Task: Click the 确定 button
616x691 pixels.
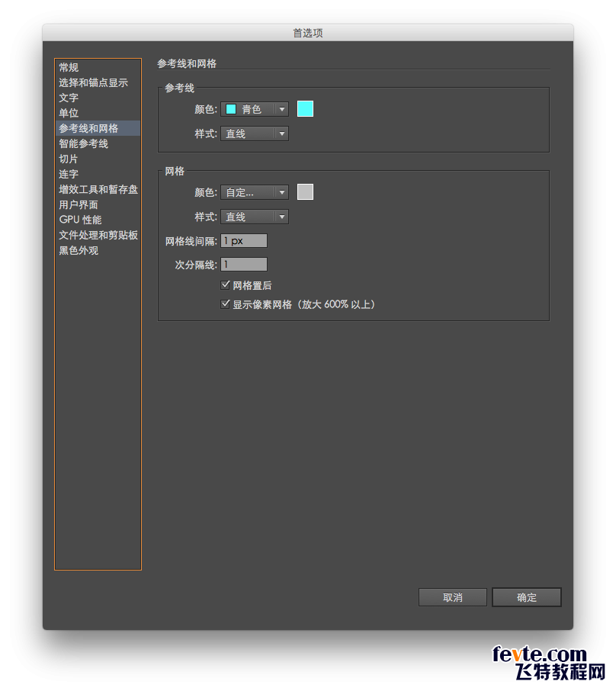Action: point(527,598)
